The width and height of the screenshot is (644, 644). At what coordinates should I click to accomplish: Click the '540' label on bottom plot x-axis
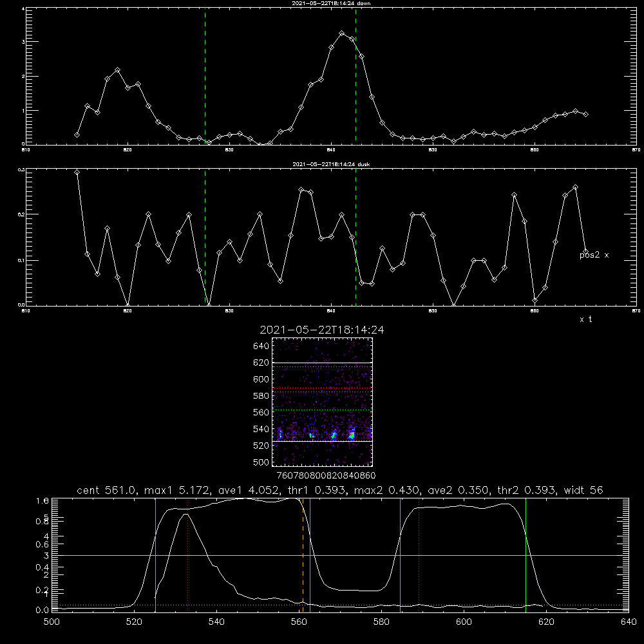click(216, 622)
